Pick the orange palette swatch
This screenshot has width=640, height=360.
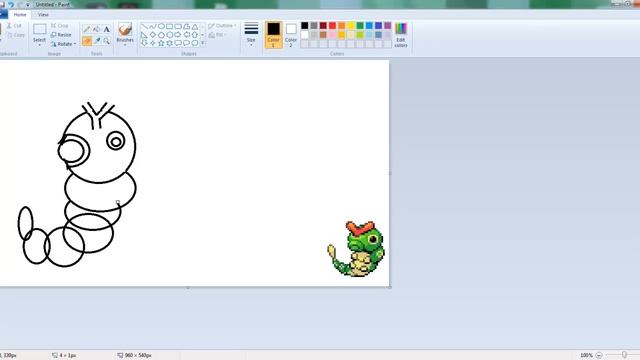click(x=342, y=25)
